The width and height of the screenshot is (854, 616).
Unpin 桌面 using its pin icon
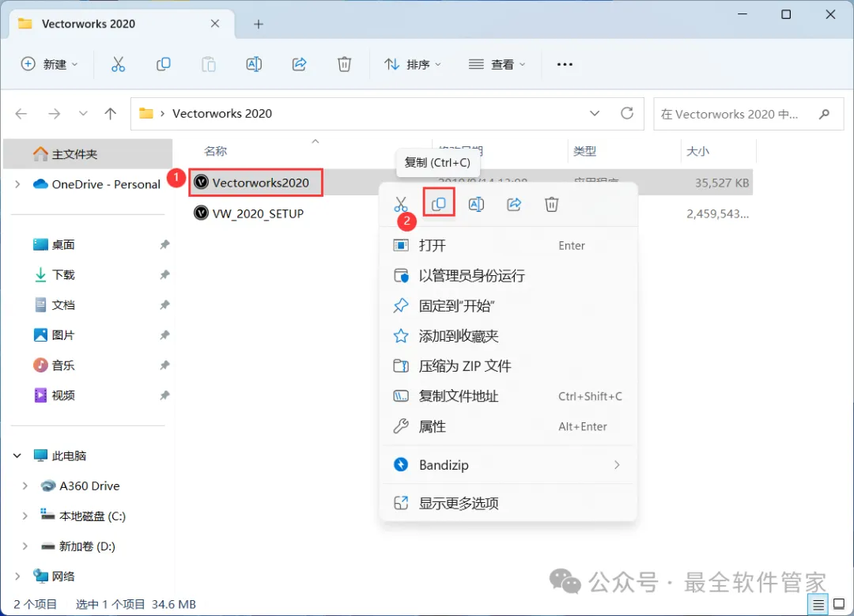[164, 244]
